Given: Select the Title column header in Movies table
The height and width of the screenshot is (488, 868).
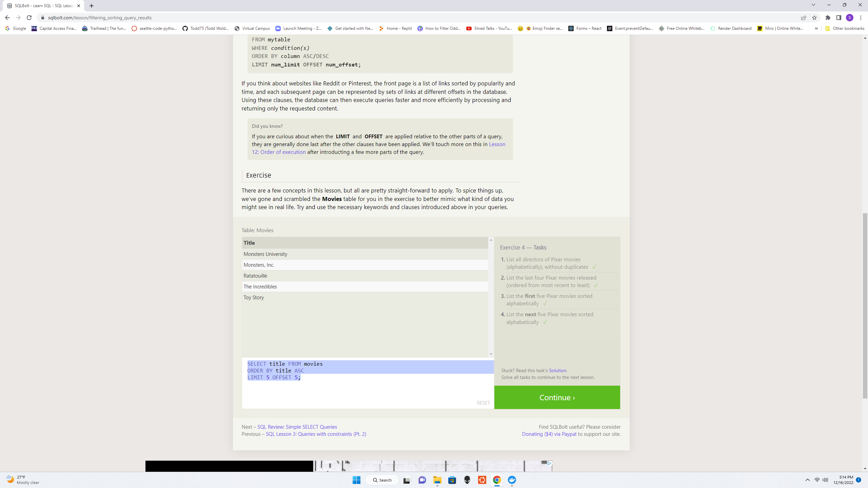Looking at the screenshot, I should click(x=249, y=243).
